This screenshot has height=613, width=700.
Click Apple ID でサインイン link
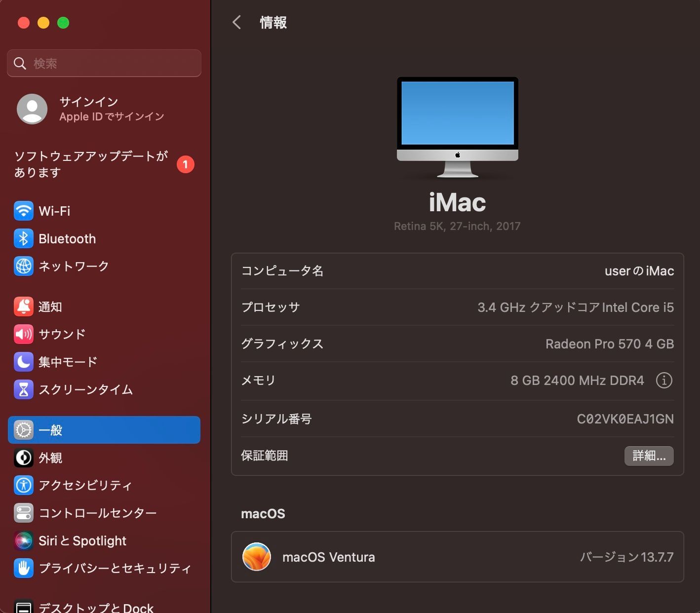[x=112, y=116]
